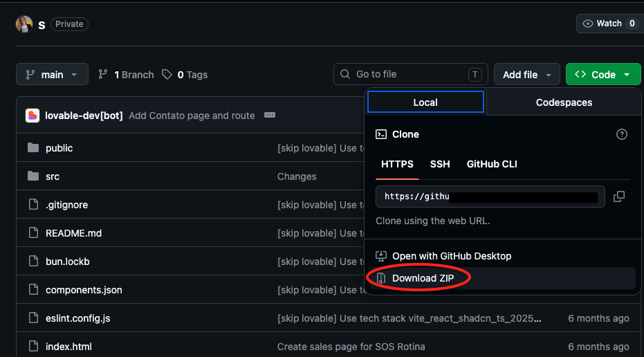644x357 pixels.
Task: Select the GitHub CLI clone tab
Action: click(x=492, y=164)
